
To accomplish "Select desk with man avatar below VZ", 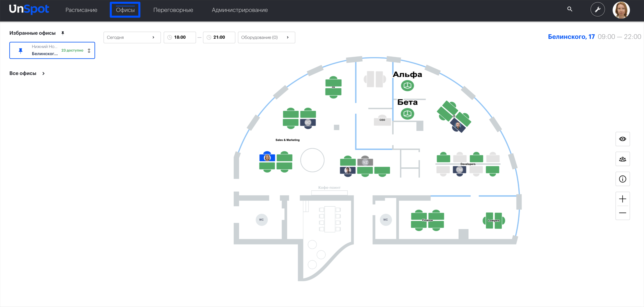I will tap(348, 171).
